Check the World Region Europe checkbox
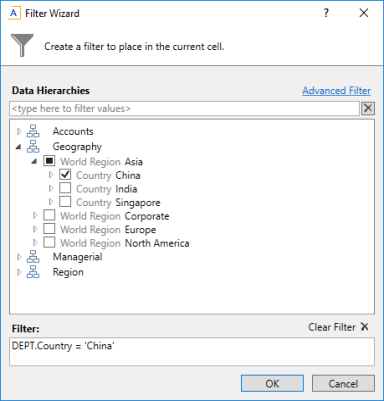Screen dimensions: 384x401 click(49, 229)
